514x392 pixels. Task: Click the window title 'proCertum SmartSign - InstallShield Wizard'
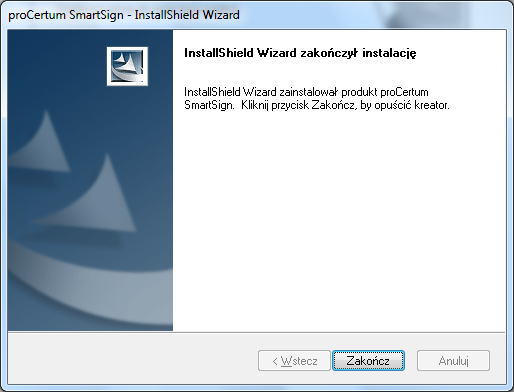124,15
